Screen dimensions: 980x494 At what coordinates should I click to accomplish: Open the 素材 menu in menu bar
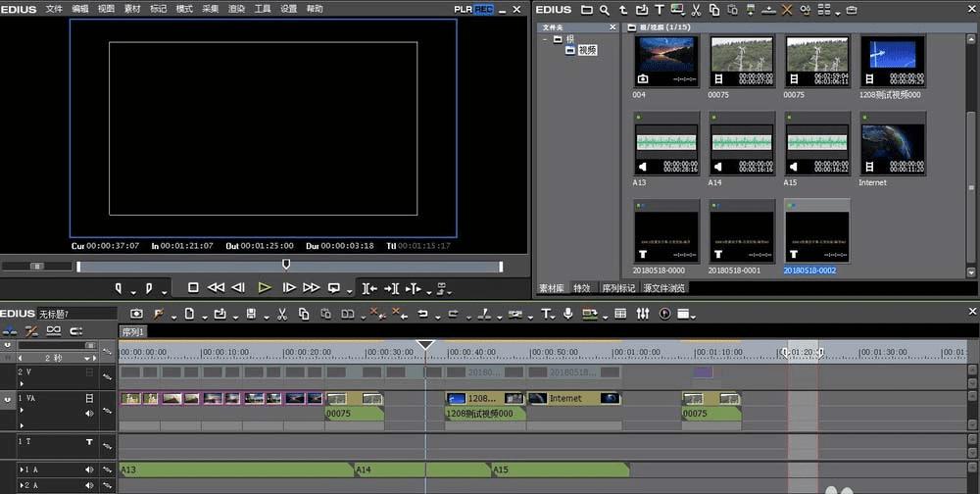pyautogui.click(x=131, y=9)
